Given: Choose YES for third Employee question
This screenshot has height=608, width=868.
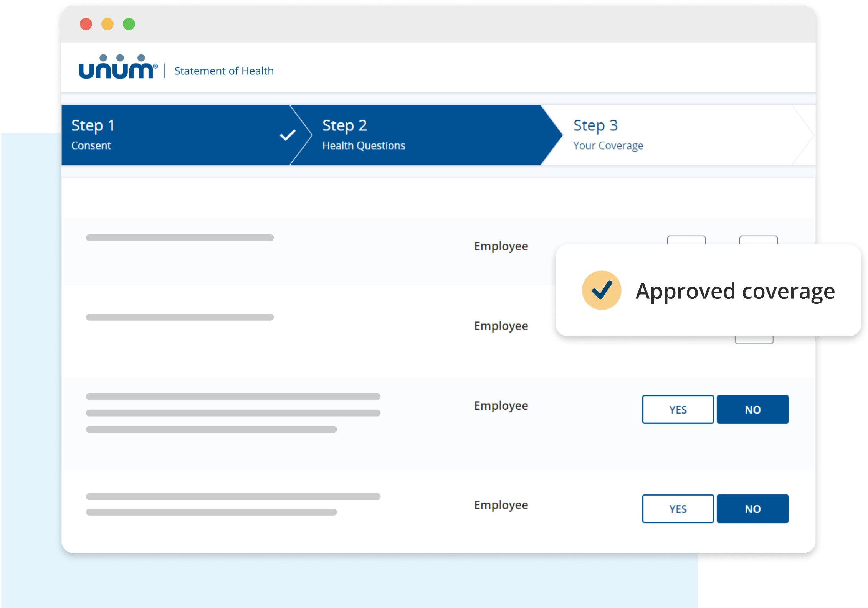Looking at the screenshot, I should (x=678, y=409).
